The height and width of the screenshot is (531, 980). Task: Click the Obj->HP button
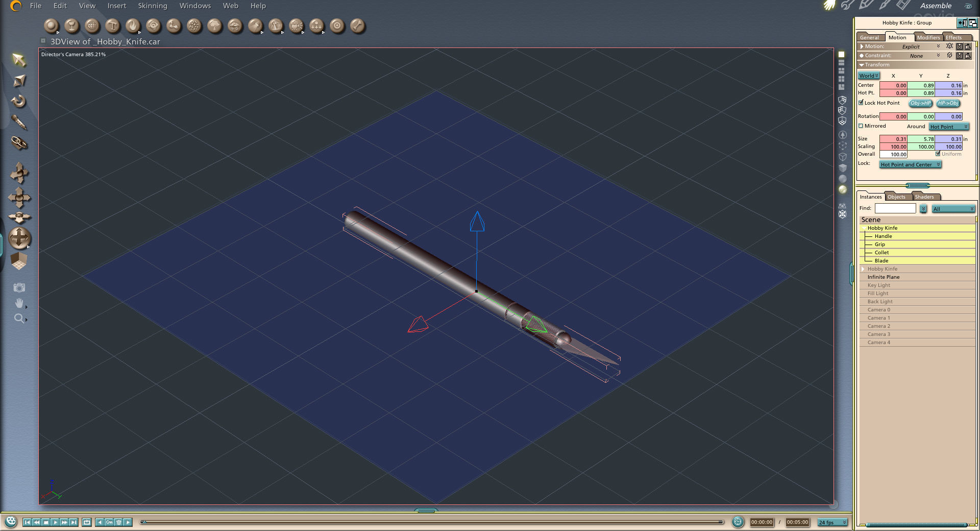point(920,103)
